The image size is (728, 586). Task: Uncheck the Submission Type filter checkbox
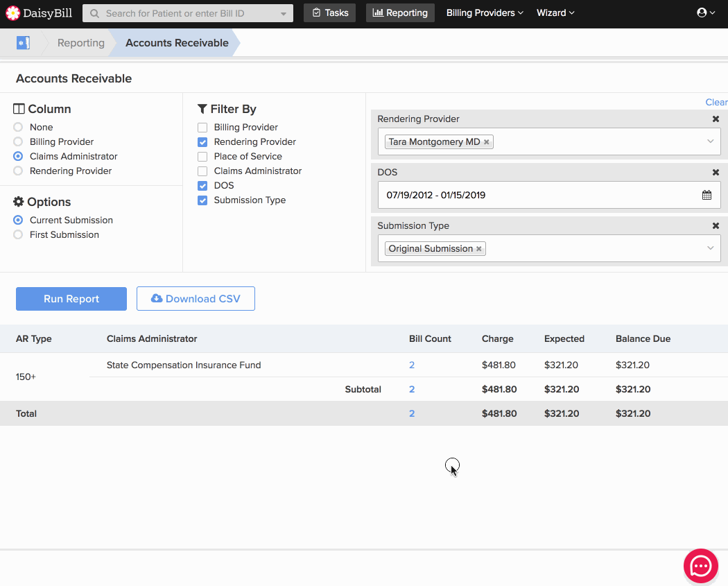click(x=202, y=200)
